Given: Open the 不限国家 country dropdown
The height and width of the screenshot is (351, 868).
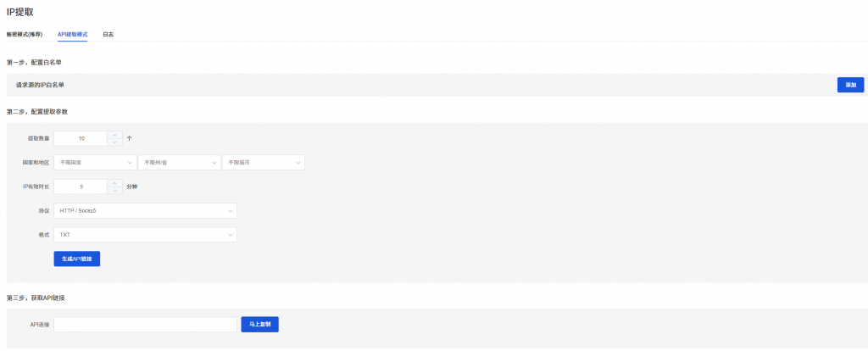Looking at the screenshot, I should tap(94, 162).
